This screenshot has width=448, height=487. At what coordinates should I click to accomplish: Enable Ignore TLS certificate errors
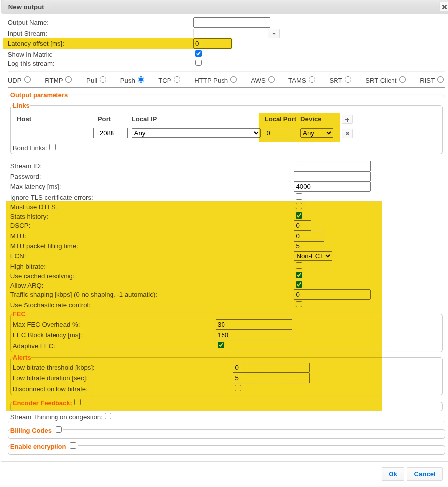click(x=299, y=197)
